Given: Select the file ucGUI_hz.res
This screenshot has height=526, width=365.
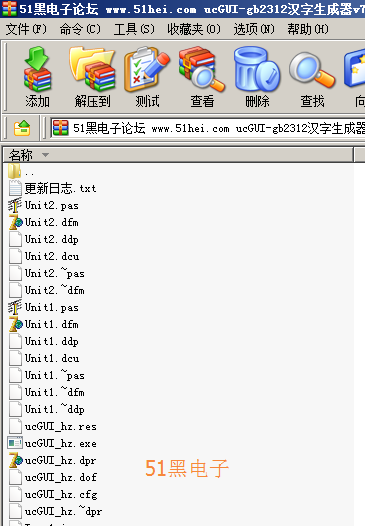Looking at the screenshot, I should (x=52, y=426).
